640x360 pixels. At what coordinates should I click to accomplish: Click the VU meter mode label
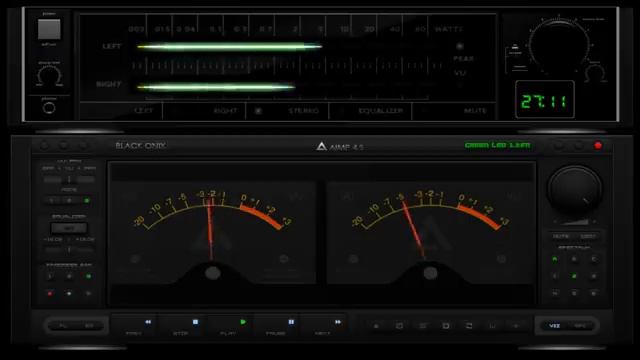[x=460, y=73]
